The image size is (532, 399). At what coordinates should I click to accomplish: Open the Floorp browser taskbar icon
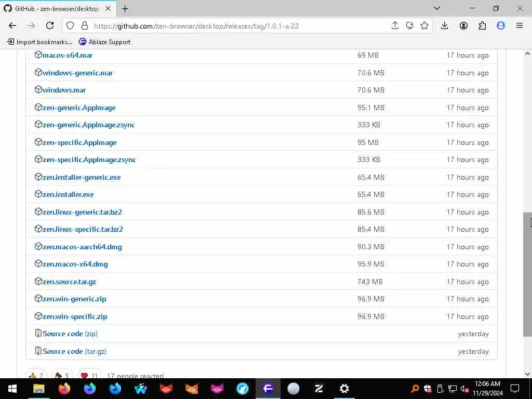point(268,389)
